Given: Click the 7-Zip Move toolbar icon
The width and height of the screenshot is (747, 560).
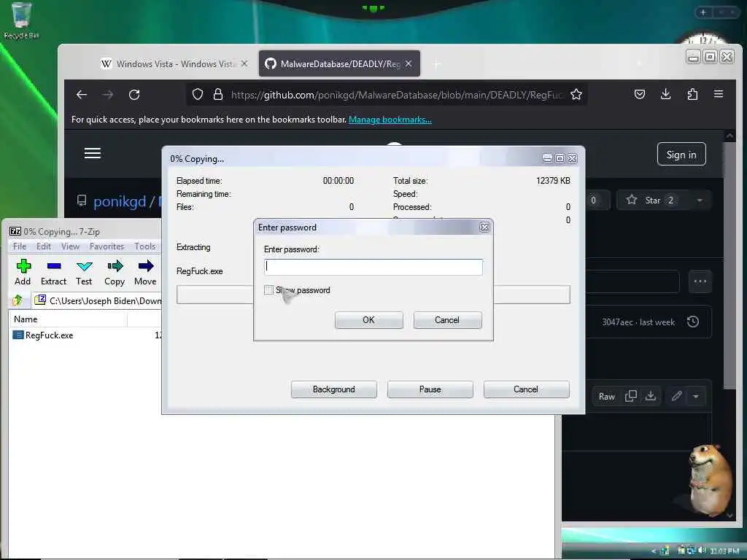Looking at the screenshot, I should coord(145,272).
